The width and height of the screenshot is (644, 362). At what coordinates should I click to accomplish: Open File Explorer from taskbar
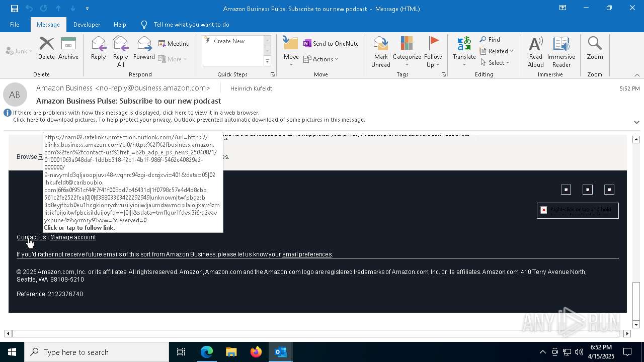tap(231, 352)
